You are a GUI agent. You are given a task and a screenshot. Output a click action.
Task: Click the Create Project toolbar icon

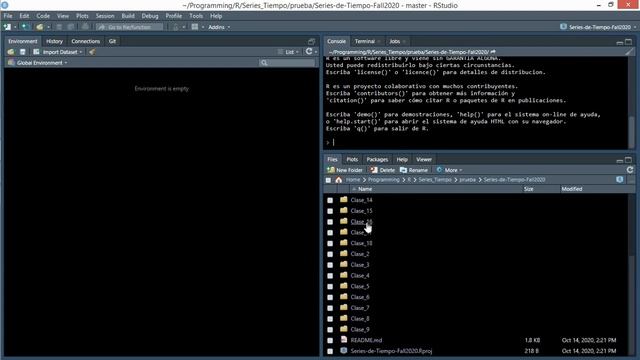[x=25, y=27]
